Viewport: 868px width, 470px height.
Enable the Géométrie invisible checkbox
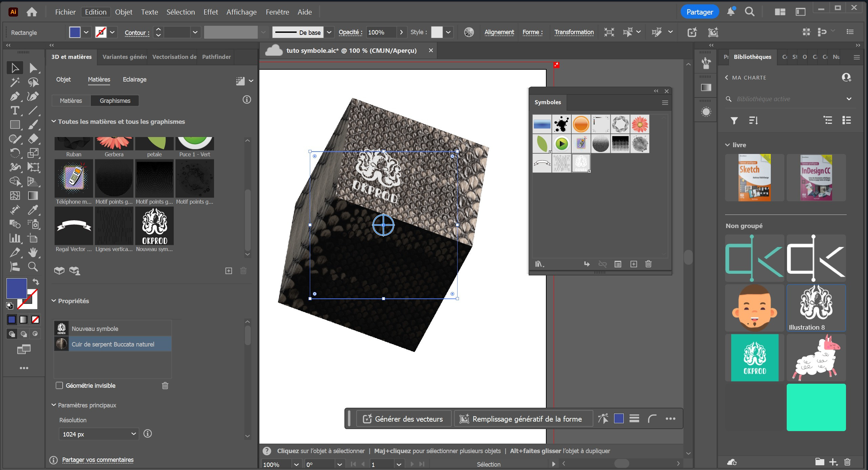click(59, 385)
